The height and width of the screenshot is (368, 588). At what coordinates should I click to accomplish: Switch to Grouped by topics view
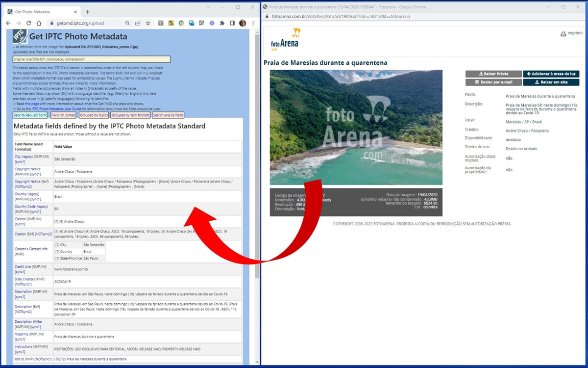point(94,115)
